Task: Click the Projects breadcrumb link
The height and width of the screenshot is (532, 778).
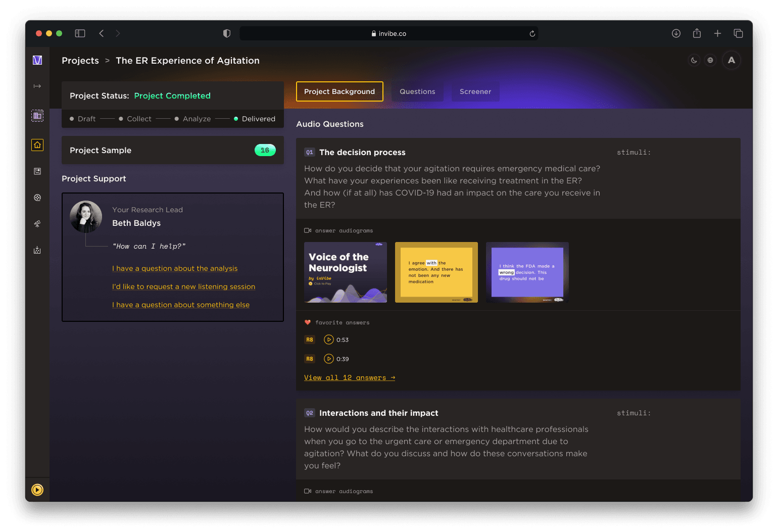Action: 80,61
